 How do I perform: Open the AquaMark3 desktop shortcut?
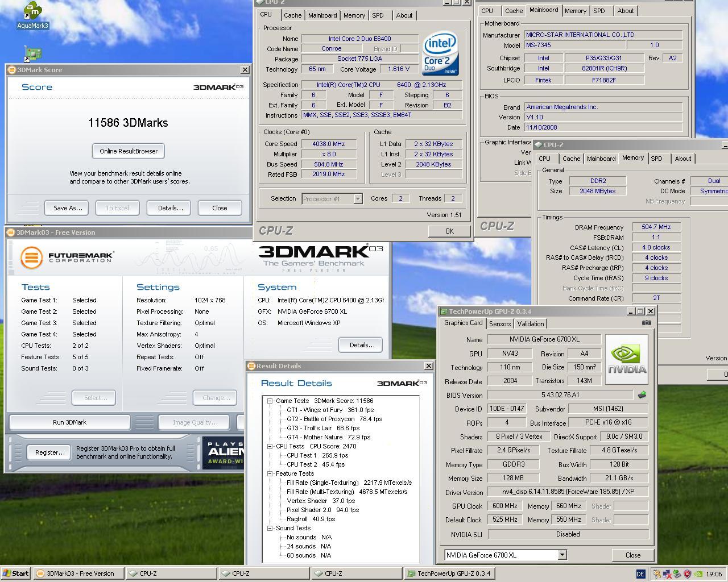click(32, 16)
